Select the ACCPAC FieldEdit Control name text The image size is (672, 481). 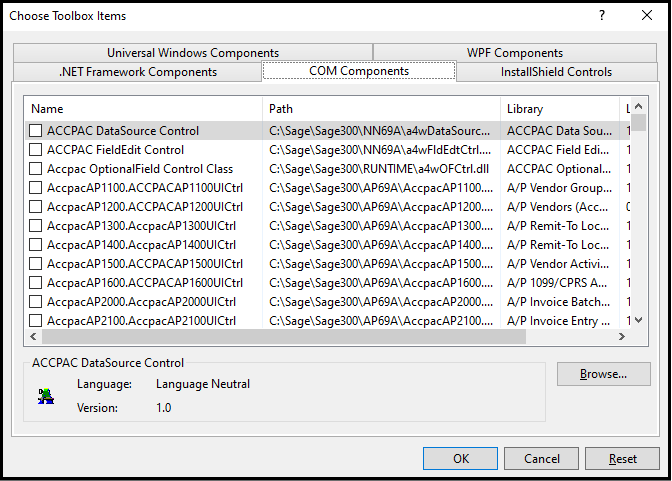coord(115,150)
